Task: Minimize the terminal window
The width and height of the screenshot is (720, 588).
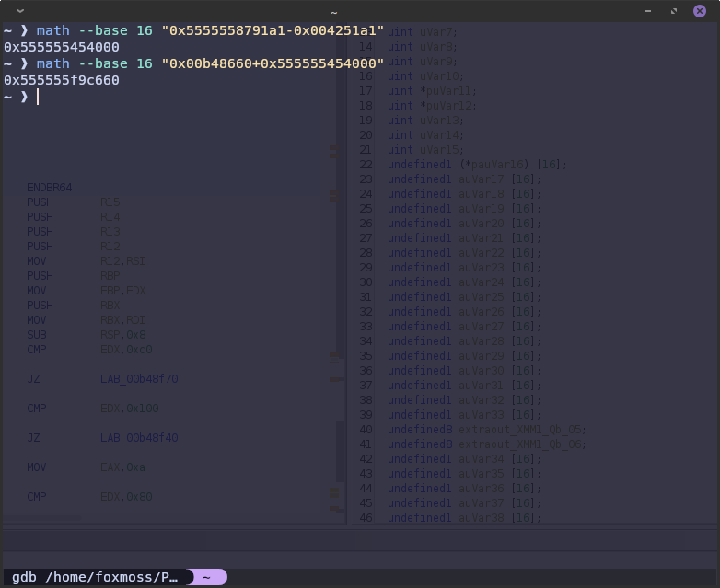Action: click(648, 11)
